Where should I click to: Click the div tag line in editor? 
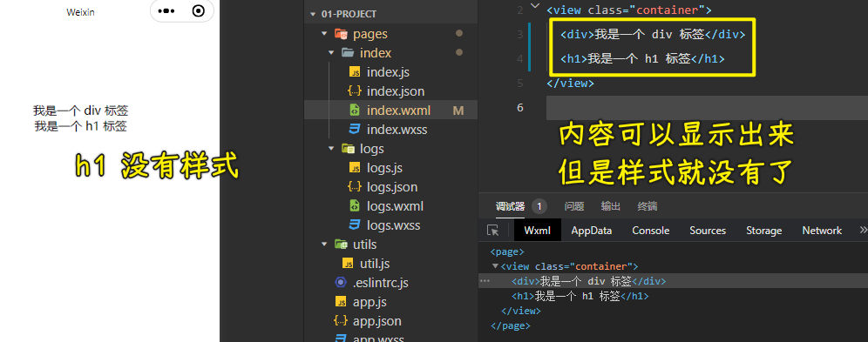click(654, 34)
